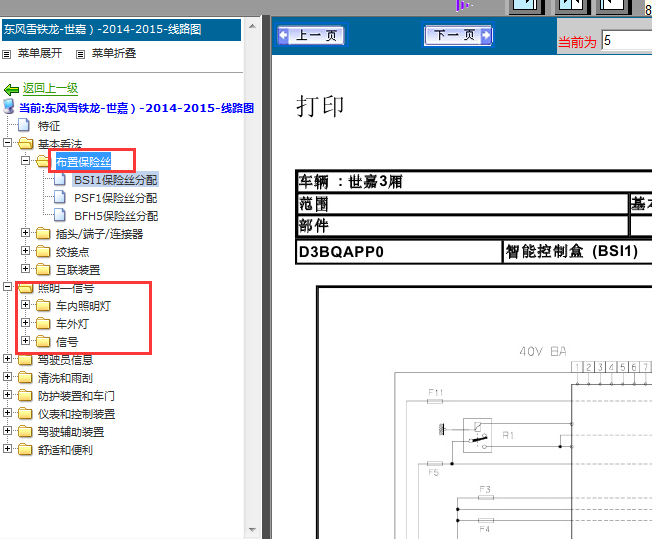Expand the 舒适和便利 node

point(7,448)
